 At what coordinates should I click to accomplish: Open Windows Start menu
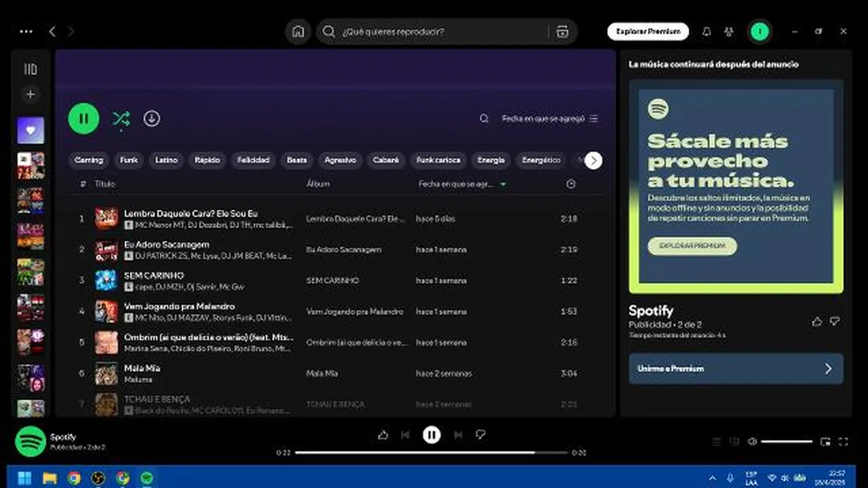point(24,478)
